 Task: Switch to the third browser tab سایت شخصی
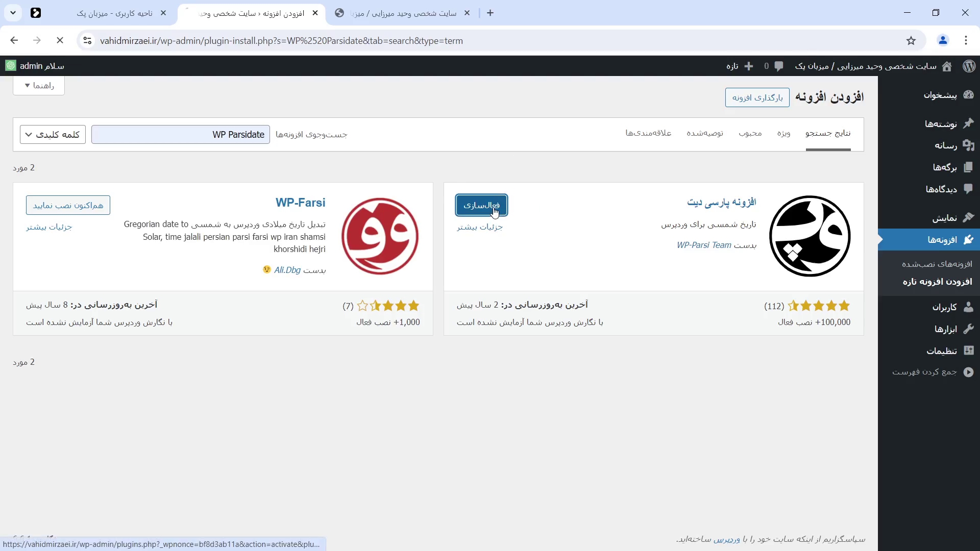(x=403, y=13)
